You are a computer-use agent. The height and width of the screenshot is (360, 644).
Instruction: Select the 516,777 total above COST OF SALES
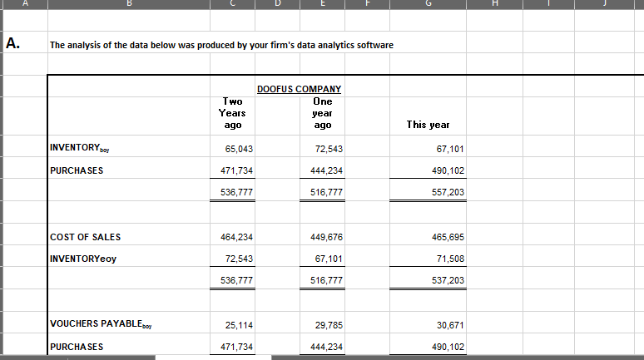point(326,192)
